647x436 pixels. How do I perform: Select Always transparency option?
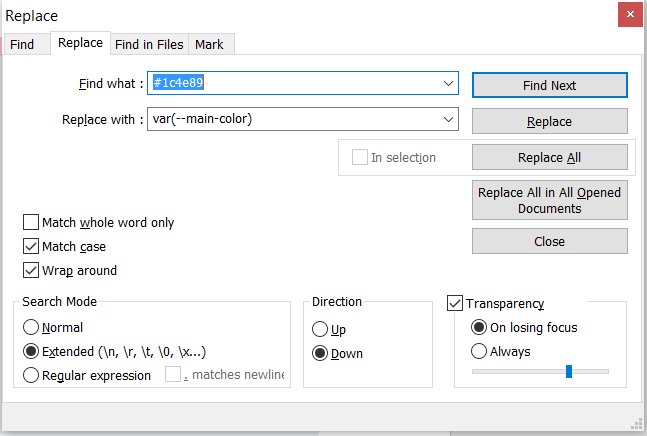click(x=479, y=351)
